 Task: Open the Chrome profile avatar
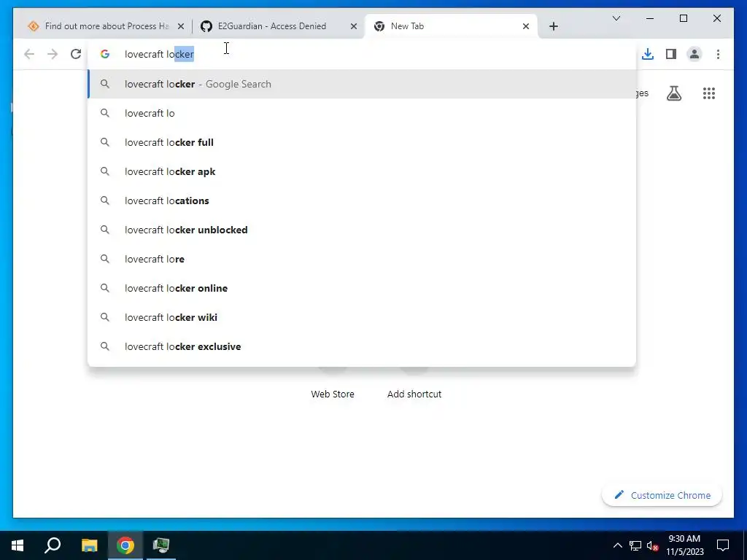(694, 54)
